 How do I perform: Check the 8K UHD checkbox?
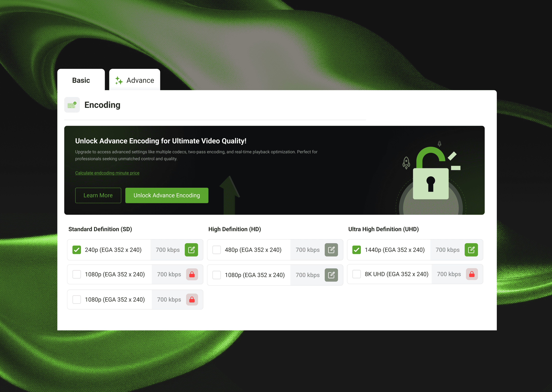pos(356,274)
